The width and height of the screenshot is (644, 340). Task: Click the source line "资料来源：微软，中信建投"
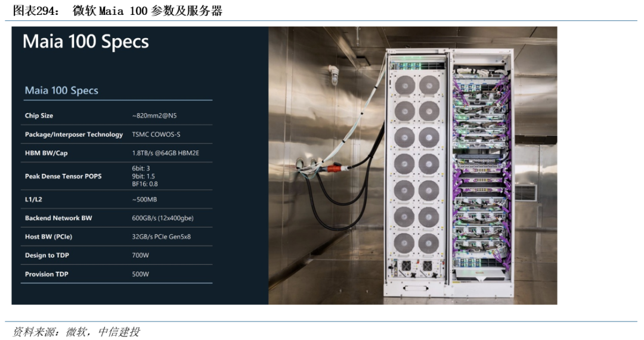pyautogui.click(x=76, y=332)
